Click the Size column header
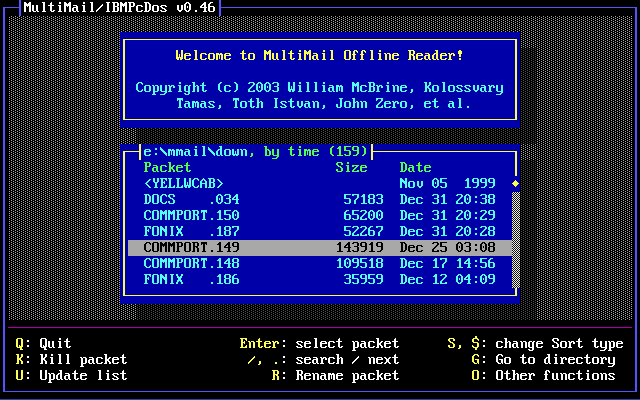640x400 pixels. tap(351, 167)
